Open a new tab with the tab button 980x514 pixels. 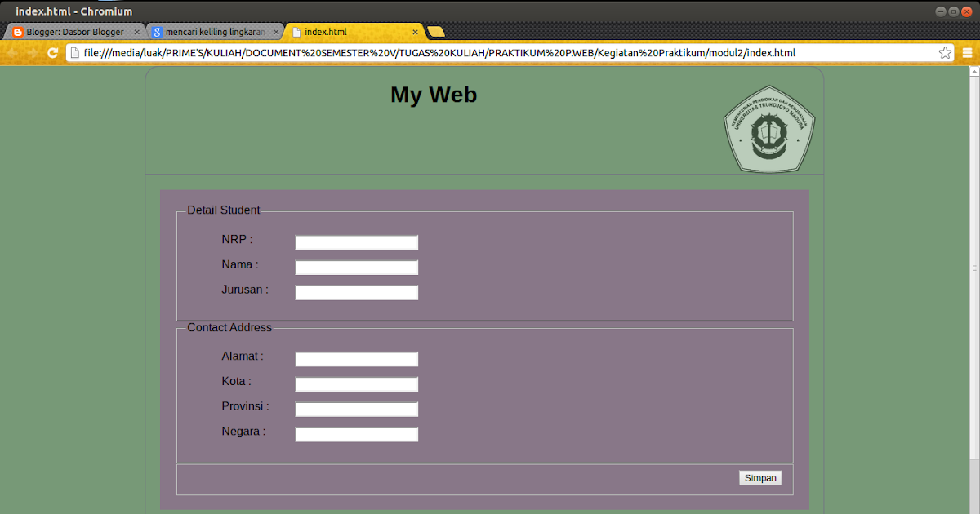436,32
